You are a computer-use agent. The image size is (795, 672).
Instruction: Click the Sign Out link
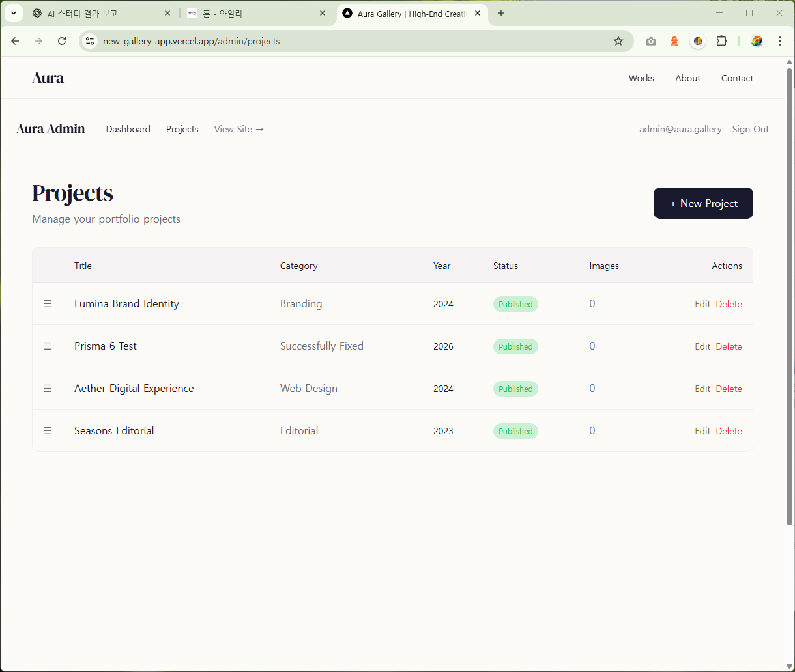pyautogui.click(x=750, y=129)
